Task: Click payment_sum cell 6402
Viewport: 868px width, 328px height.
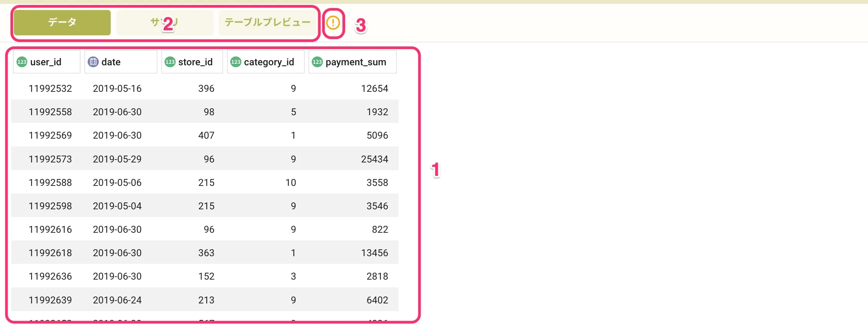Action: pyautogui.click(x=377, y=300)
